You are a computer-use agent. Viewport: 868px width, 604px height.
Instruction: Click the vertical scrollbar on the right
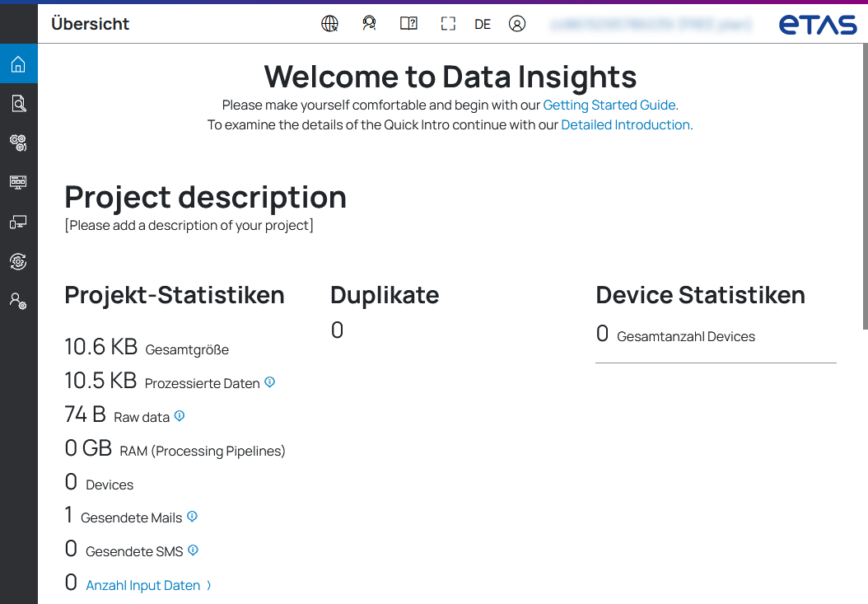(x=864, y=190)
